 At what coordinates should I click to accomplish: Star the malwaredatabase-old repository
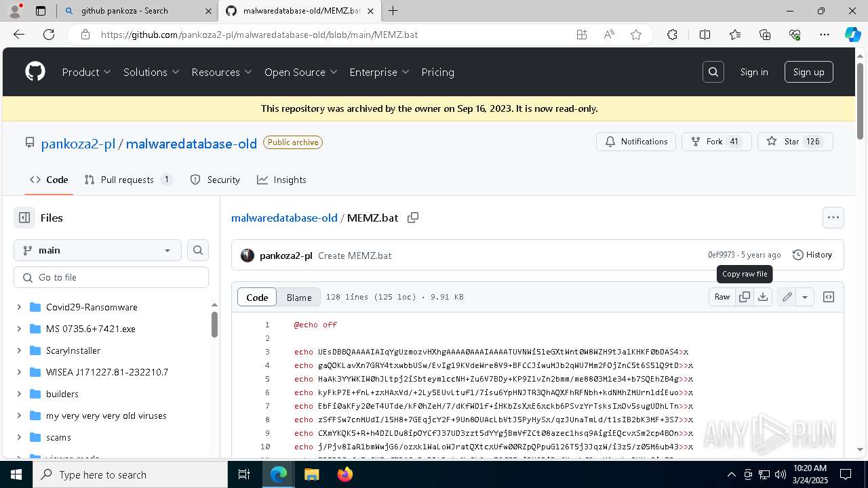(795, 142)
